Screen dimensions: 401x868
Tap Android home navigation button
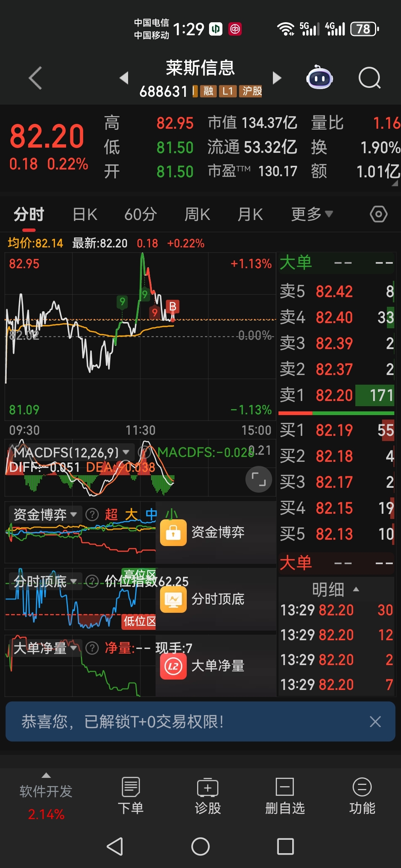click(x=200, y=846)
